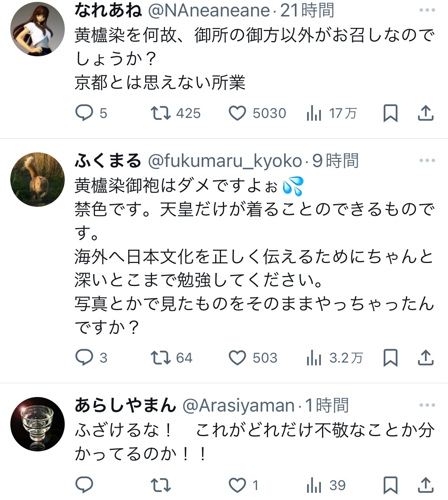Retweet the なれあね post
Viewport: 448px width, 500px height.
161,113
